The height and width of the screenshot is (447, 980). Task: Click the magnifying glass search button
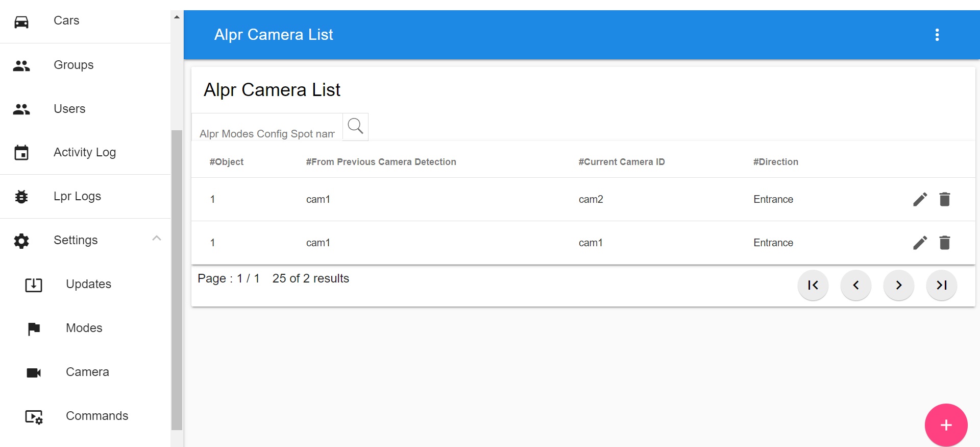(355, 126)
